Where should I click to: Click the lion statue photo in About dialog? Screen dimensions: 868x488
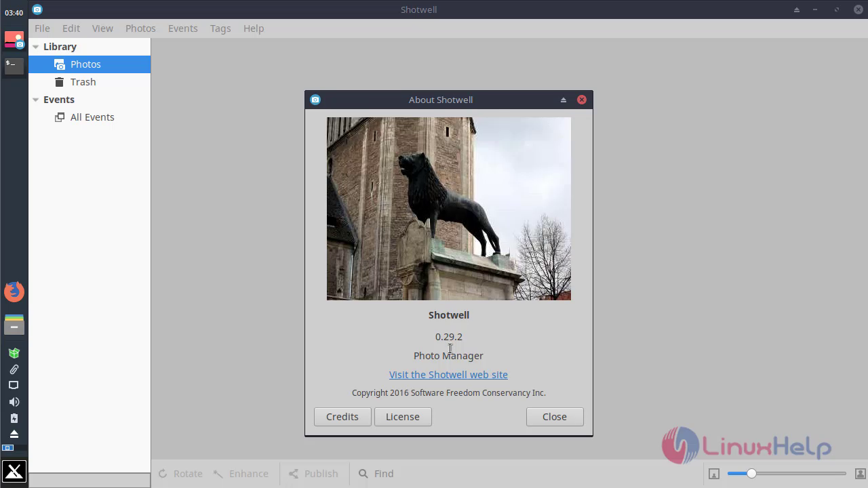(x=449, y=209)
